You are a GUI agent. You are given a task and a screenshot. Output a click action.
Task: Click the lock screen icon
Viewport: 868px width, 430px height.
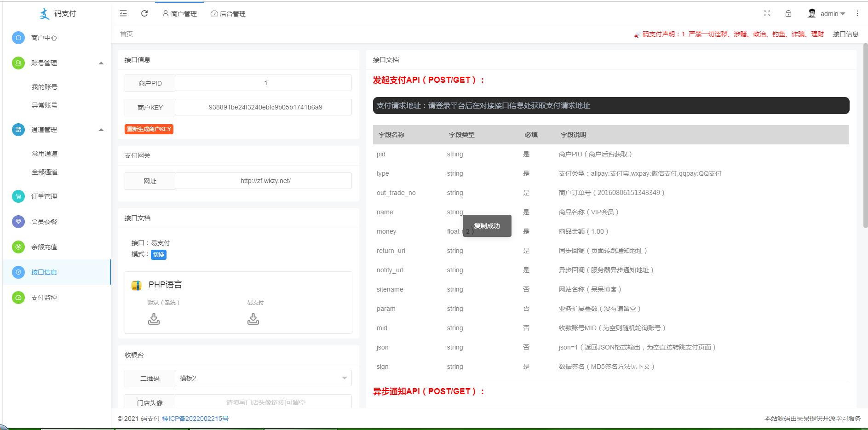click(788, 13)
